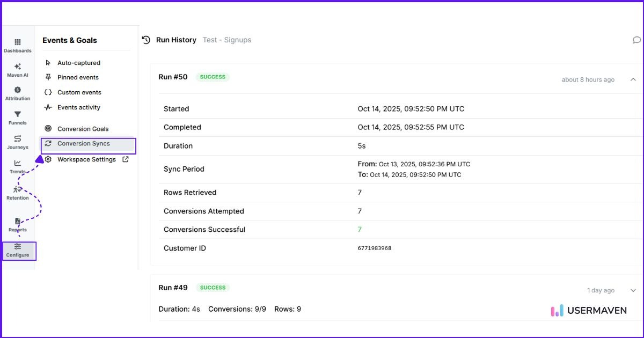
Task: Click the chat bubble icon at top right
Action: [636, 40]
